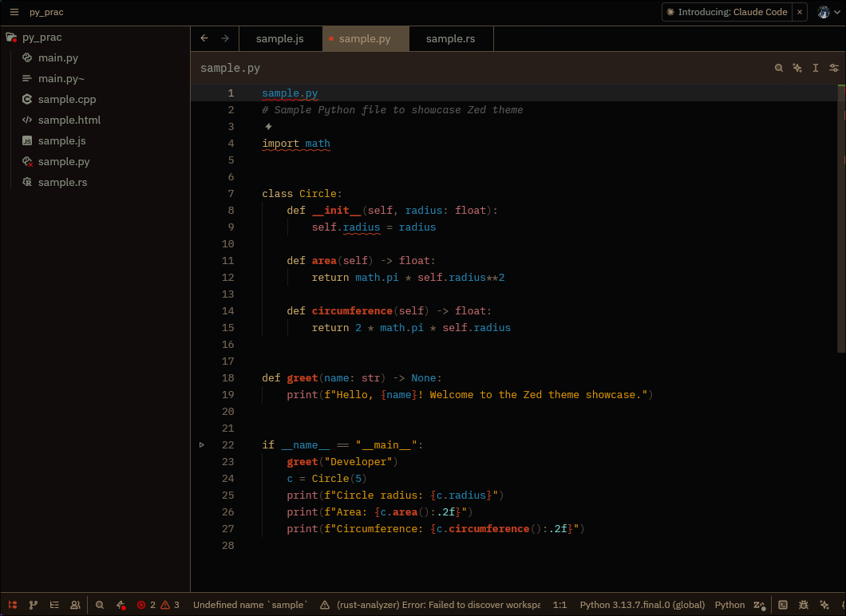Image resolution: width=846 pixels, height=616 pixels.
Task: Click the Python icon beside main.py
Action: coord(27,57)
